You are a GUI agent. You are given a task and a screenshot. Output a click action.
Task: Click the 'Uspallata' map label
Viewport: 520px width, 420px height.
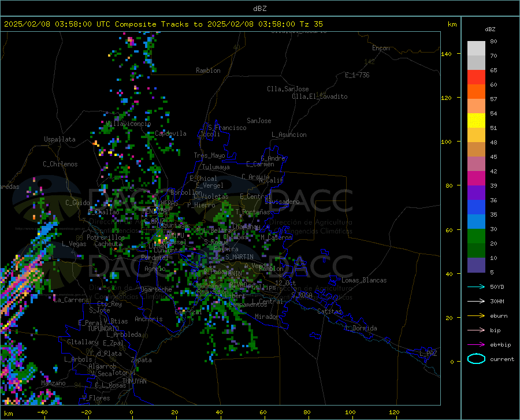tap(60, 139)
